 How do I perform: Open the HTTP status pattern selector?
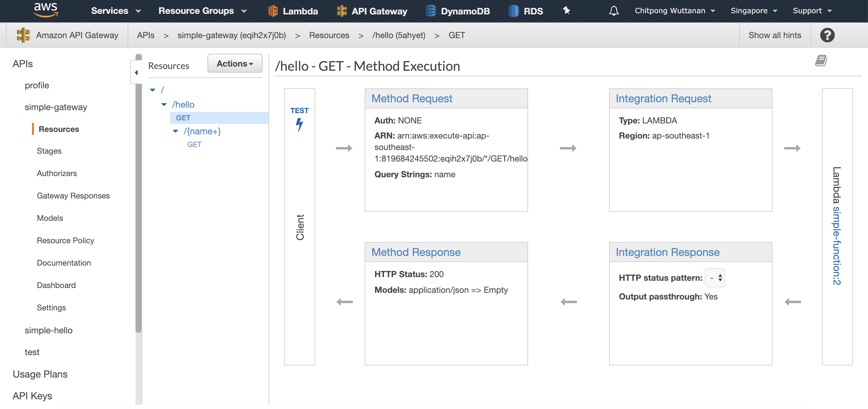pyautogui.click(x=715, y=278)
